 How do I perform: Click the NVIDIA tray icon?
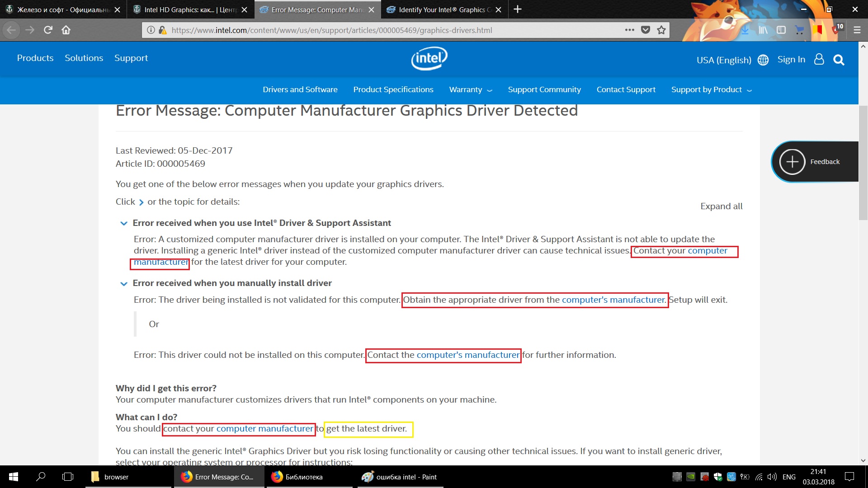[691, 477]
